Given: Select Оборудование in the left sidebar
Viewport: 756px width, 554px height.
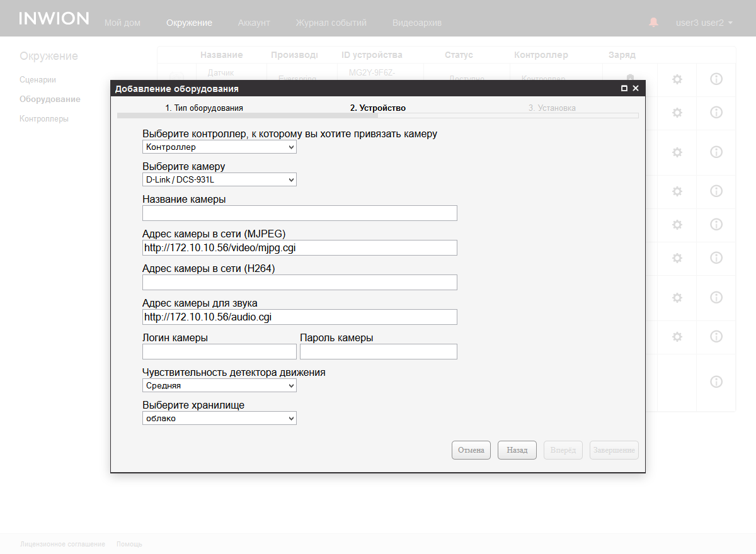Looking at the screenshot, I should click(50, 99).
